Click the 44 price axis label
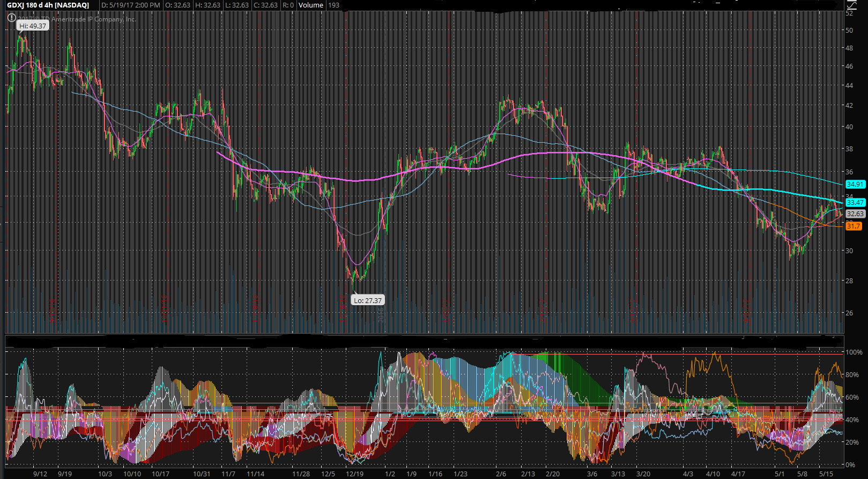This screenshot has height=479, width=868. click(849, 85)
